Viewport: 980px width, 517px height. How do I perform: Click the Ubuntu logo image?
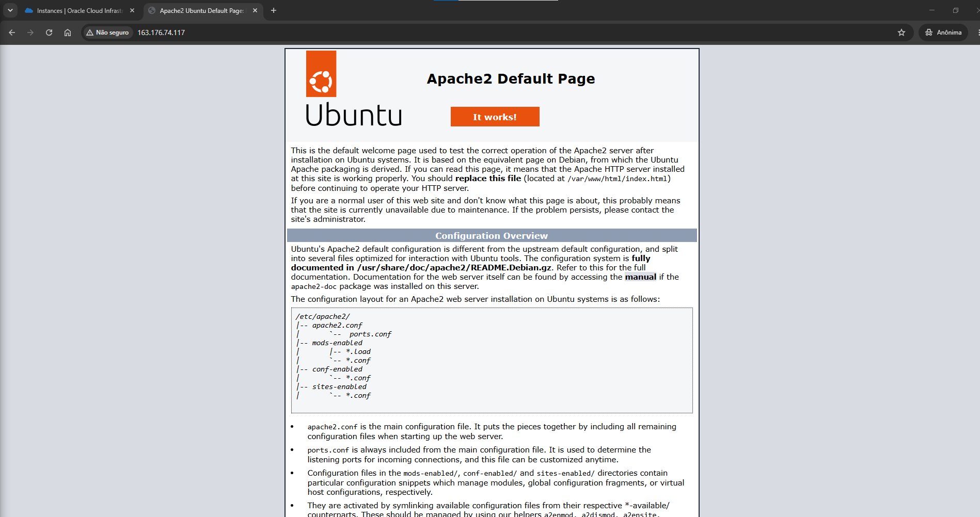(354, 89)
